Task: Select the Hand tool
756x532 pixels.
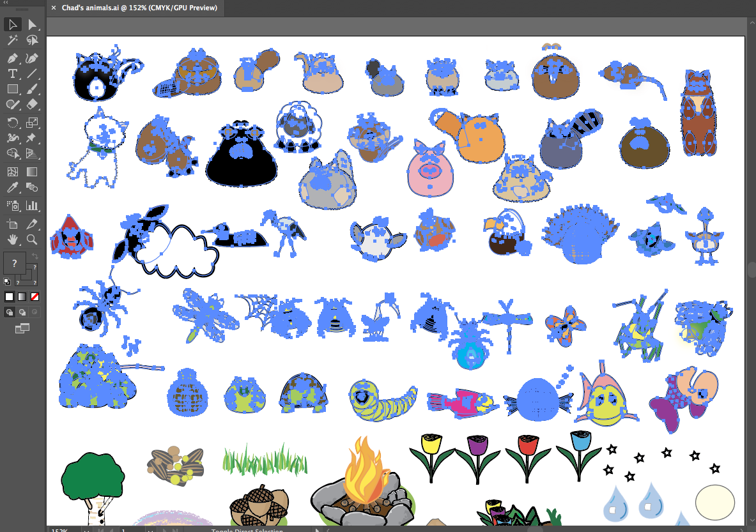Action: click(12, 239)
